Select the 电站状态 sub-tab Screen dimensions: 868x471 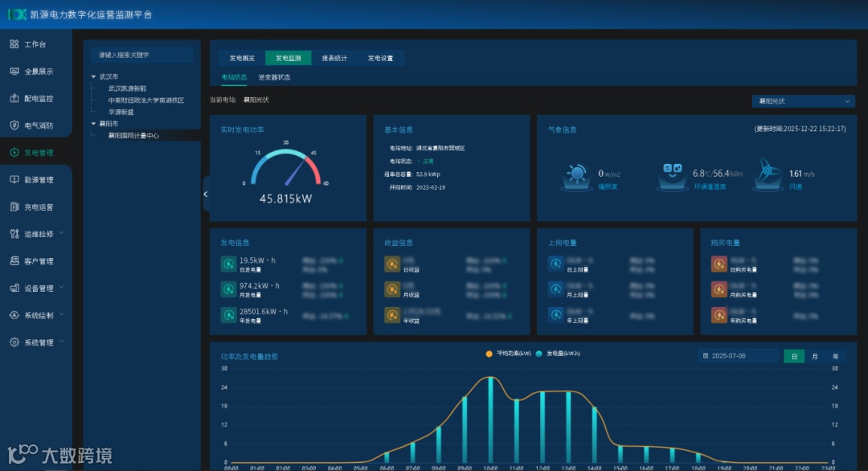pyautogui.click(x=234, y=77)
